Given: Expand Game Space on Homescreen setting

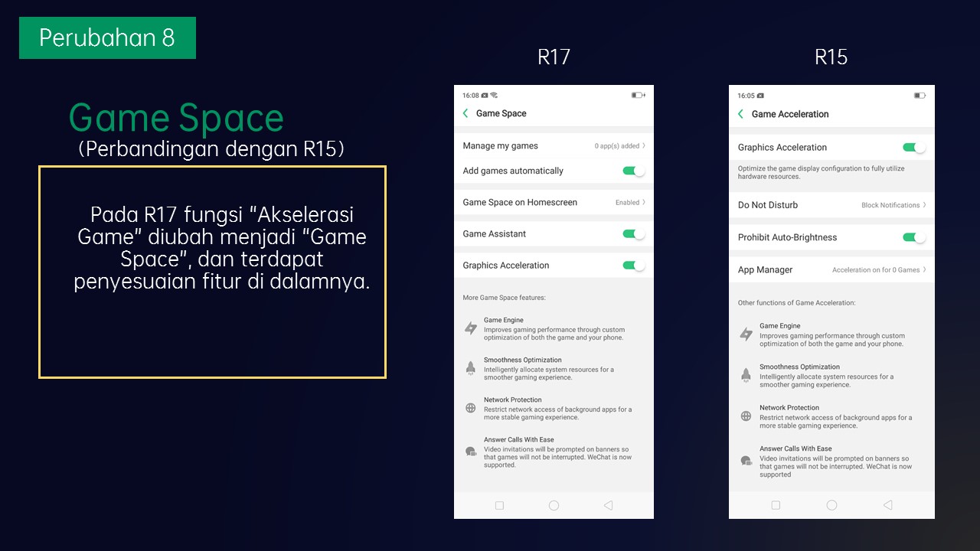Looking at the screenshot, I should (x=643, y=202).
